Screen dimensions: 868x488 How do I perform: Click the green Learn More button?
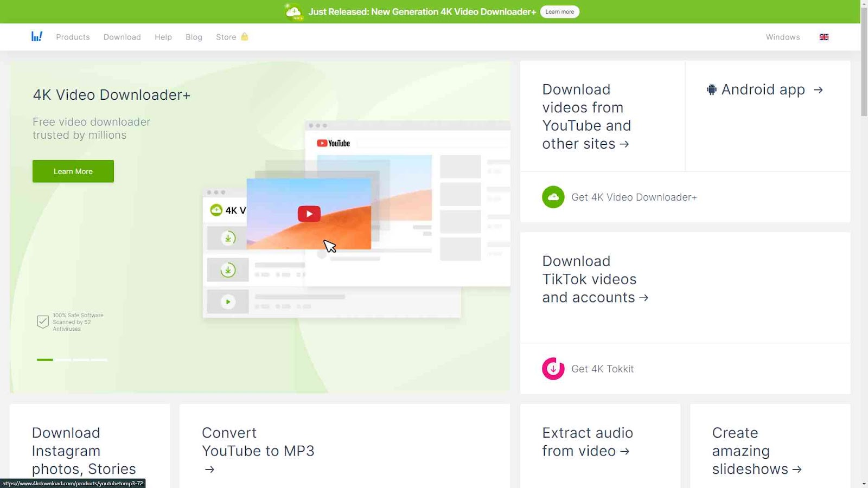click(73, 171)
